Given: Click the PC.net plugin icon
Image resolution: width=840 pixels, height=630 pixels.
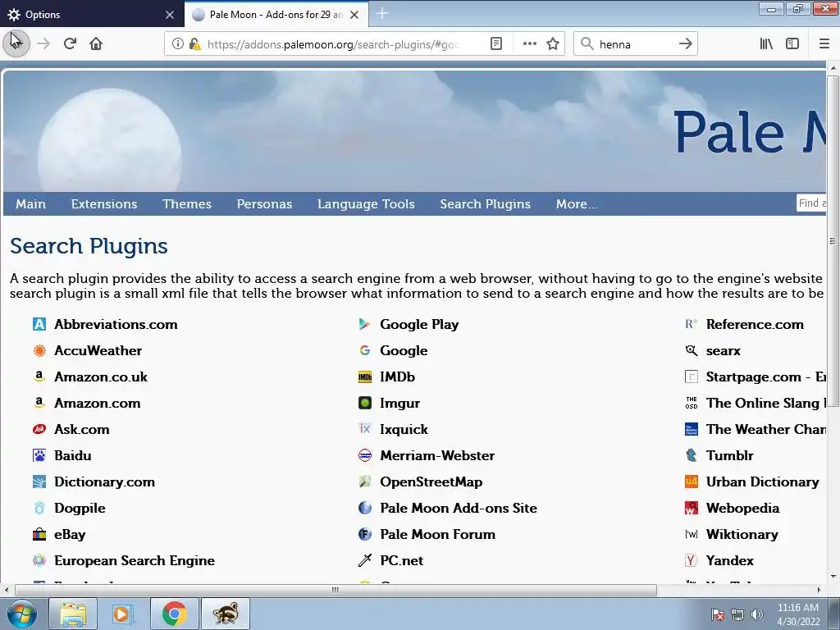Looking at the screenshot, I should [x=365, y=560].
